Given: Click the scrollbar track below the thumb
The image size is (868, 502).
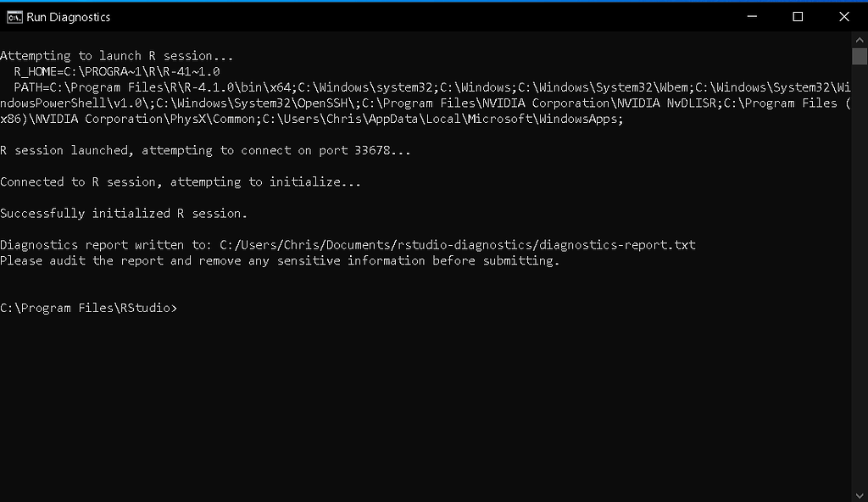Looking at the screenshot, I should [x=858, y=254].
